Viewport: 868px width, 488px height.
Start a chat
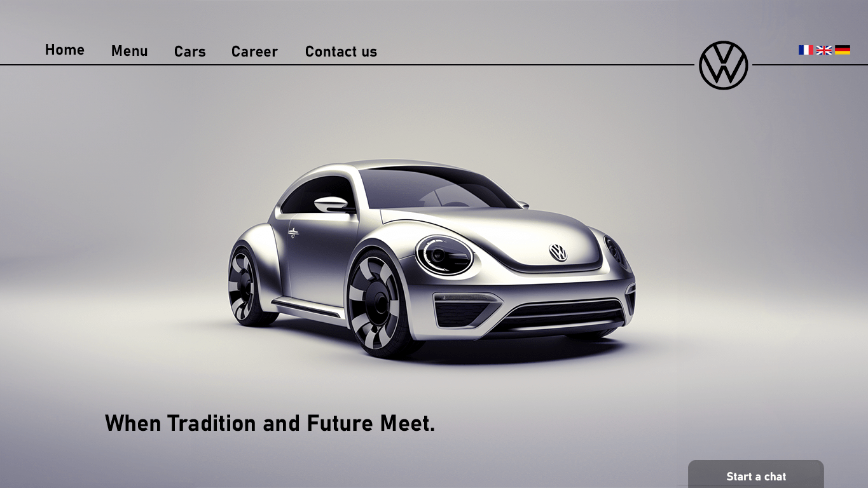[x=756, y=475]
